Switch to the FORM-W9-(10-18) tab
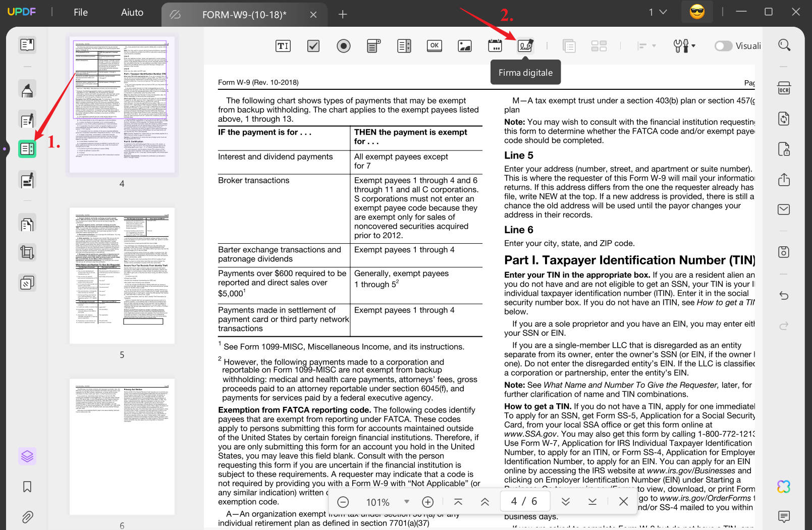The height and width of the screenshot is (530, 812). coord(244,15)
